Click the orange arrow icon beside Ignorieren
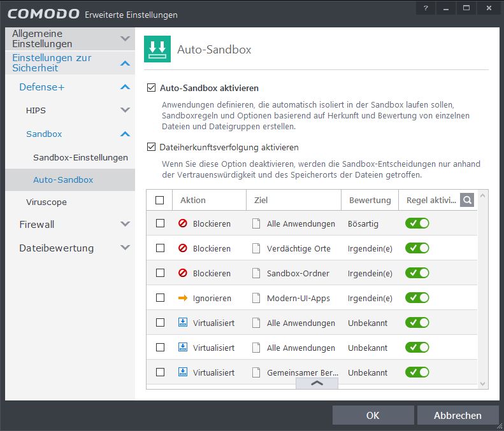The image size is (504, 431). pos(183,298)
